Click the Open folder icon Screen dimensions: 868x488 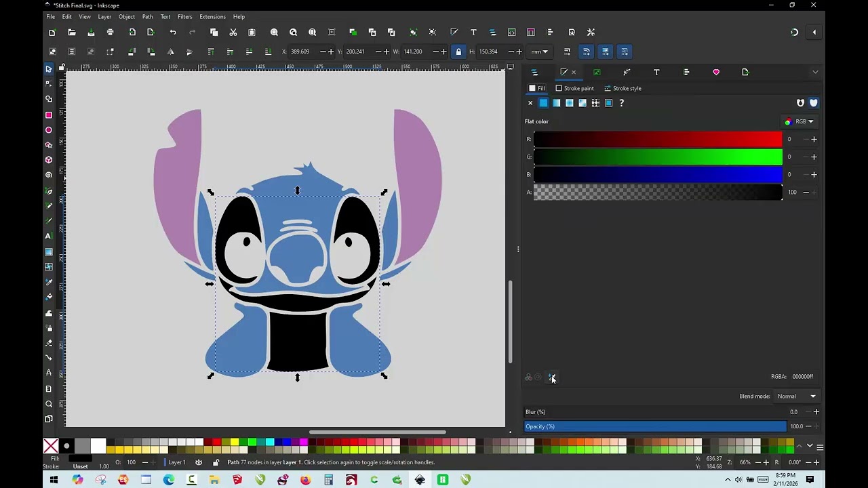[x=72, y=33]
